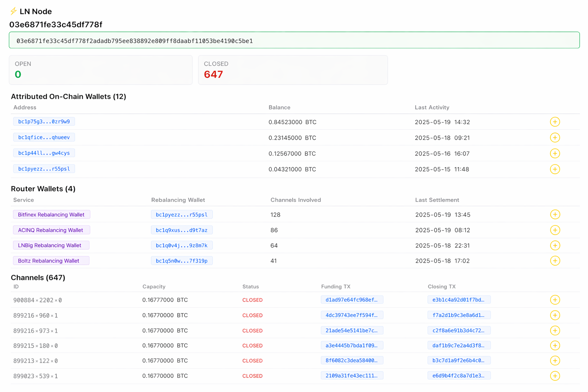This screenshot has height=392, width=588.
Task: Click last settlement 2025-05-19 13:45
Action: pos(443,215)
